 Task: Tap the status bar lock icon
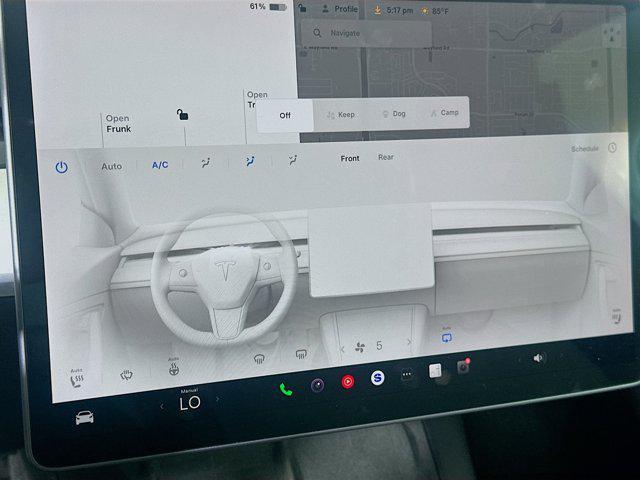point(302,8)
